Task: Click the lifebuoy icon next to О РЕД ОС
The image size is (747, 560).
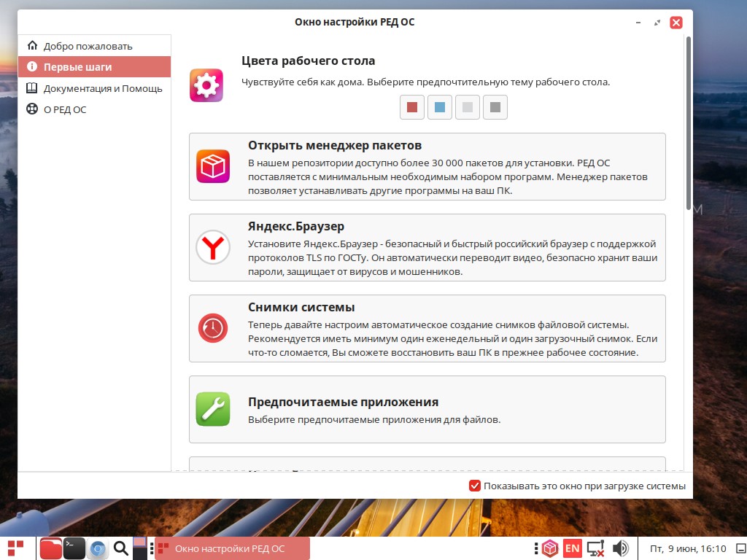Action: point(32,109)
